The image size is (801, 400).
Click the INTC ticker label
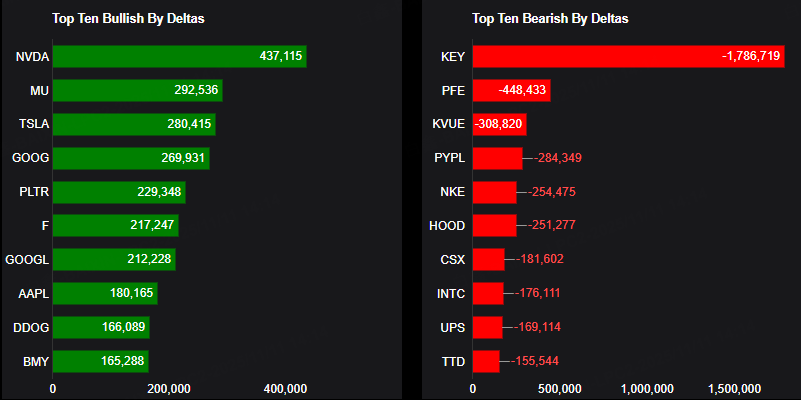pos(452,294)
